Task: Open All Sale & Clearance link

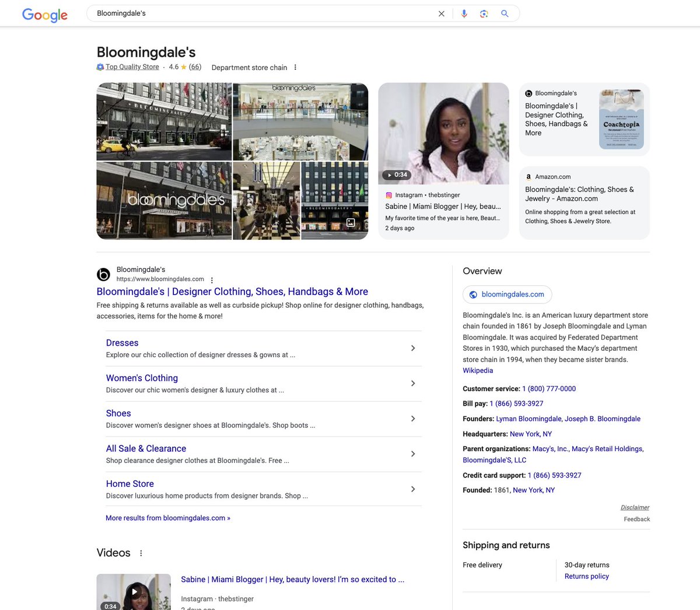Action: pyautogui.click(x=146, y=448)
